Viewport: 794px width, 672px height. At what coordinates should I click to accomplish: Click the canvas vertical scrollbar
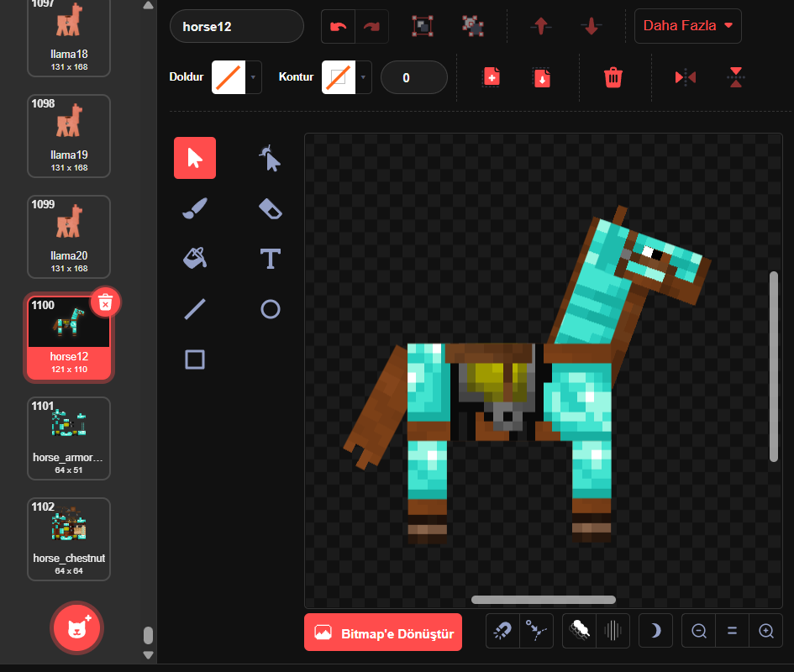[773, 366]
